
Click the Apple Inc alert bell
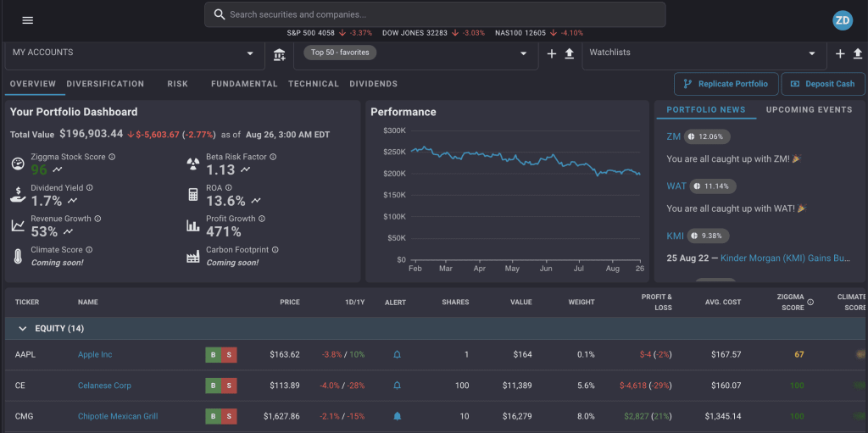point(397,354)
